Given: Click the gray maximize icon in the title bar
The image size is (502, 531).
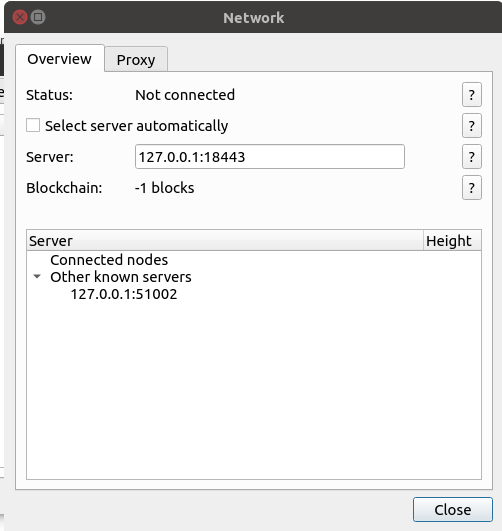Looking at the screenshot, I should [38, 17].
